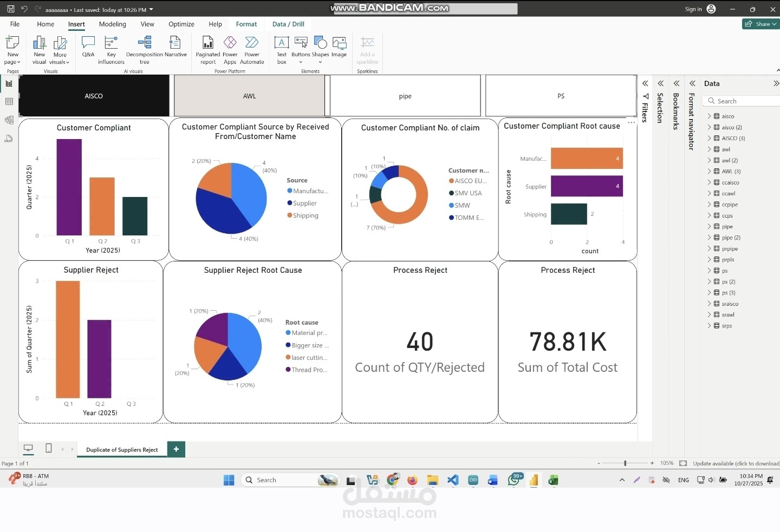Insert an Image element
The width and height of the screenshot is (780, 532).
tap(339, 47)
